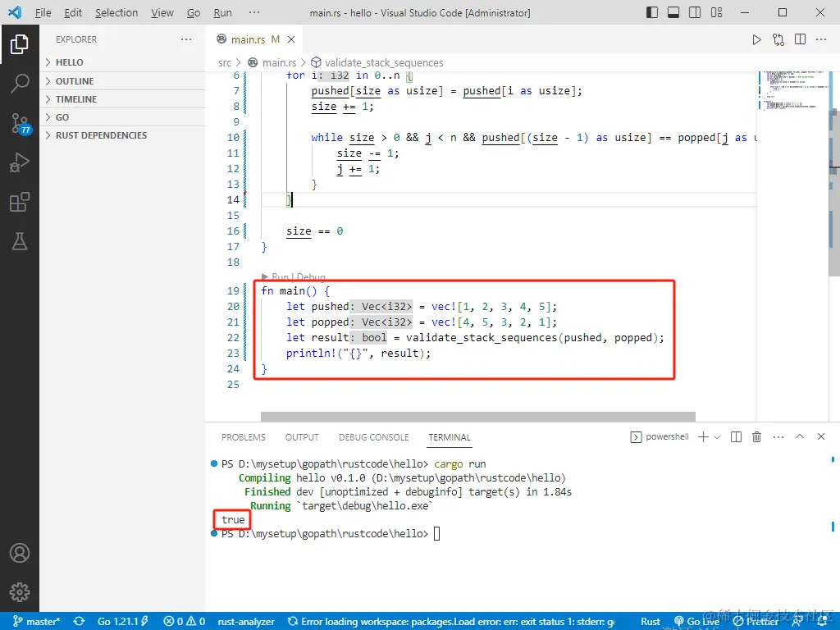Switch to the PROBLEMS tab

tap(243, 437)
